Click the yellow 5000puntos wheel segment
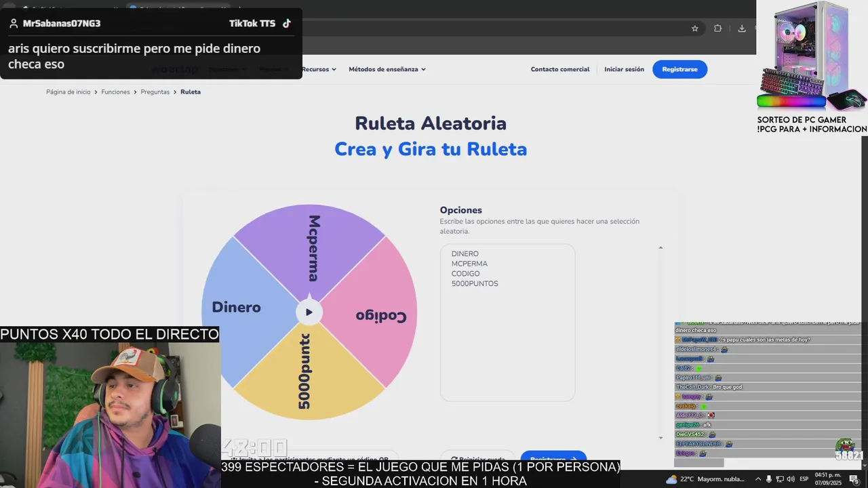Image resolution: width=868 pixels, height=488 pixels. (x=309, y=373)
